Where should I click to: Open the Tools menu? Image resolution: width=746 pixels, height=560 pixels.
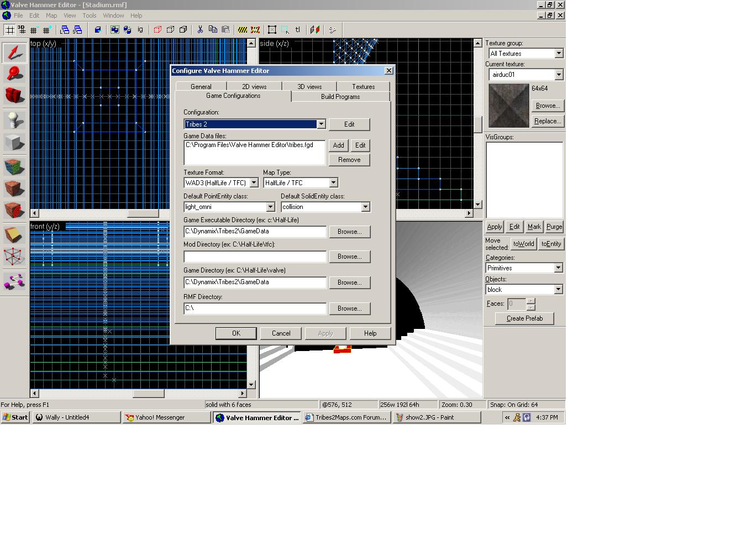89,15
